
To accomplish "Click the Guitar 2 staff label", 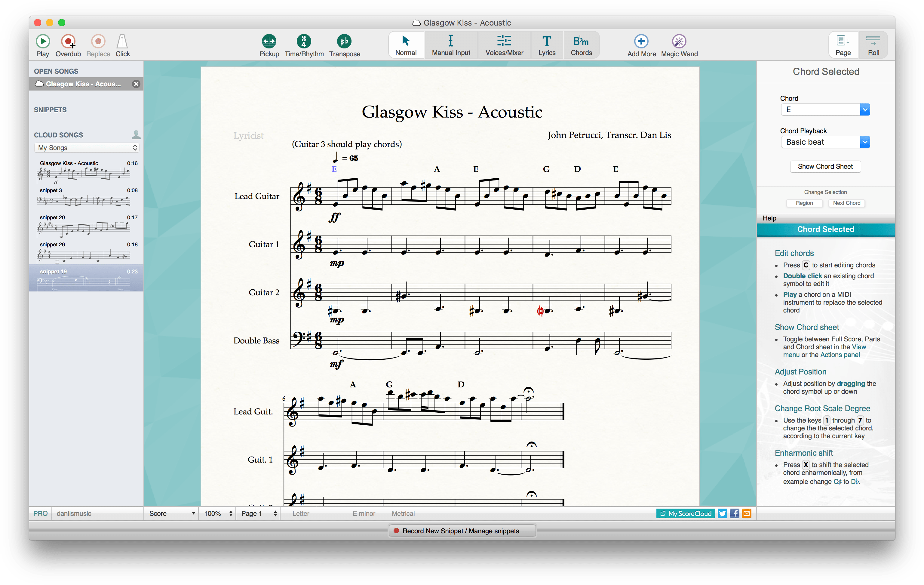I will pos(264,292).
